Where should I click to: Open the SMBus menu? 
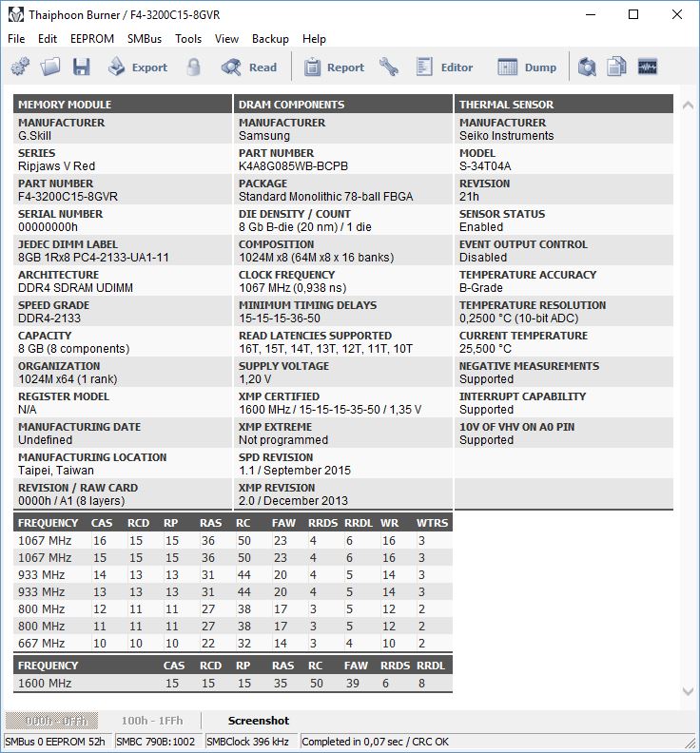[145, 39]
